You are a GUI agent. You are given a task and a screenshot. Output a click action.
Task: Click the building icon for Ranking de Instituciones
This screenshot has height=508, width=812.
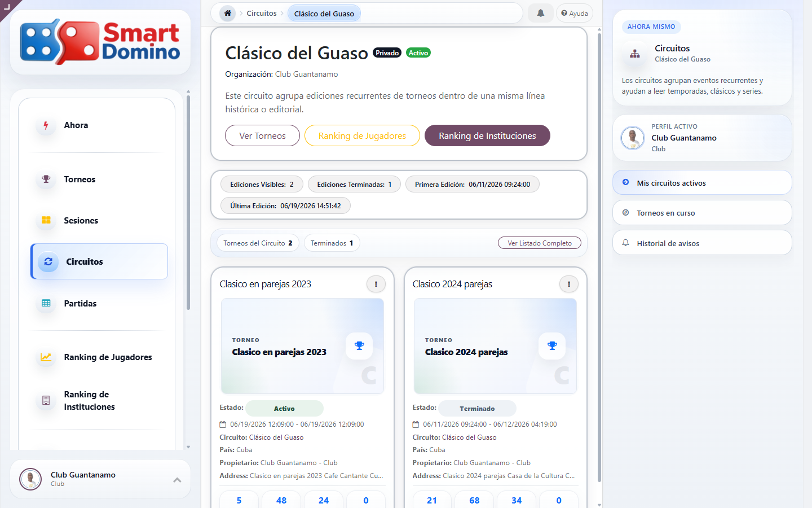click(46, 401)
